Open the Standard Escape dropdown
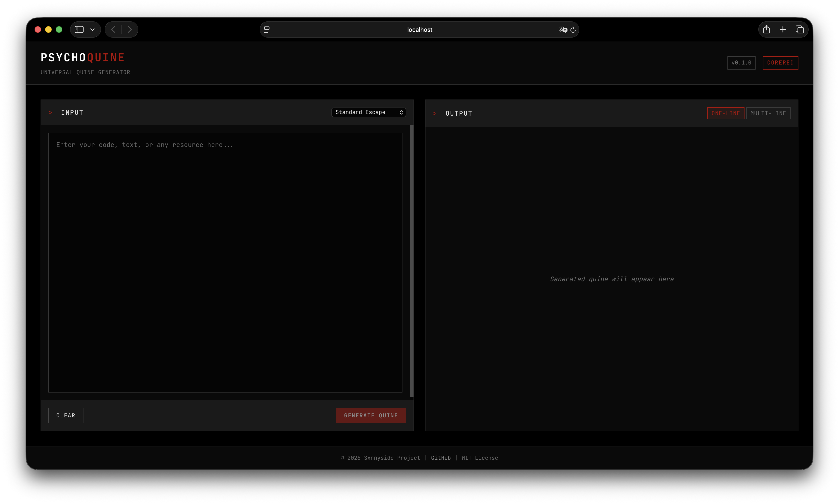This screenshot has height=504, width=839. (368, 112)
